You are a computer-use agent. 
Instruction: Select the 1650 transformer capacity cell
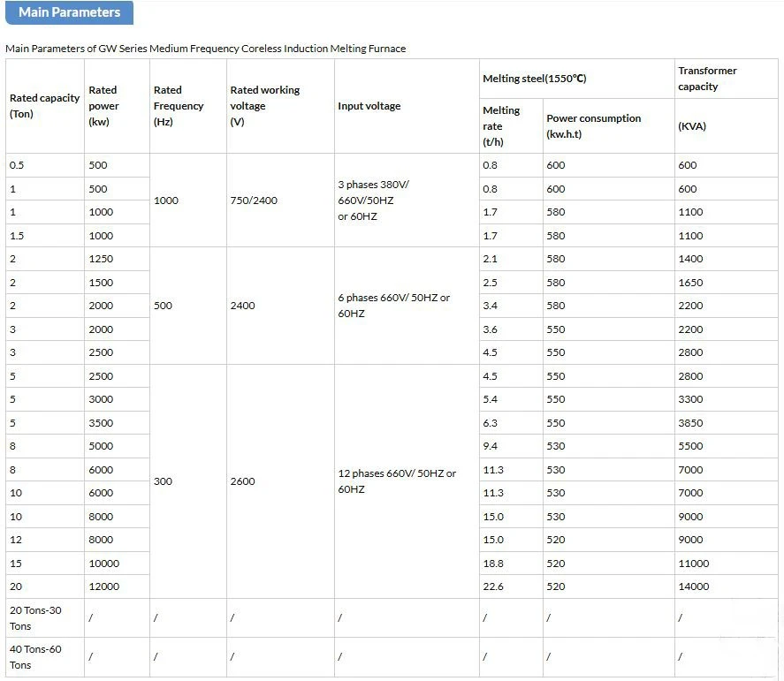[x=726, y=283]
